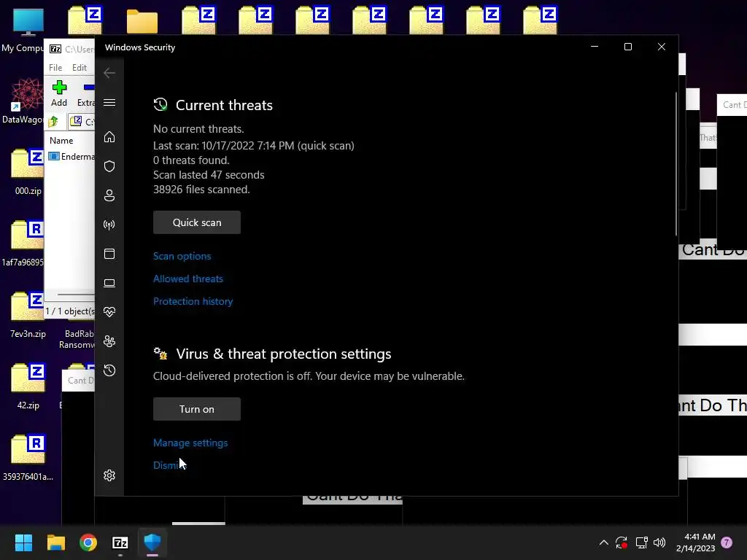The image size is (747, 560).
Task: Open Account protection person icon
Action: 109,195
